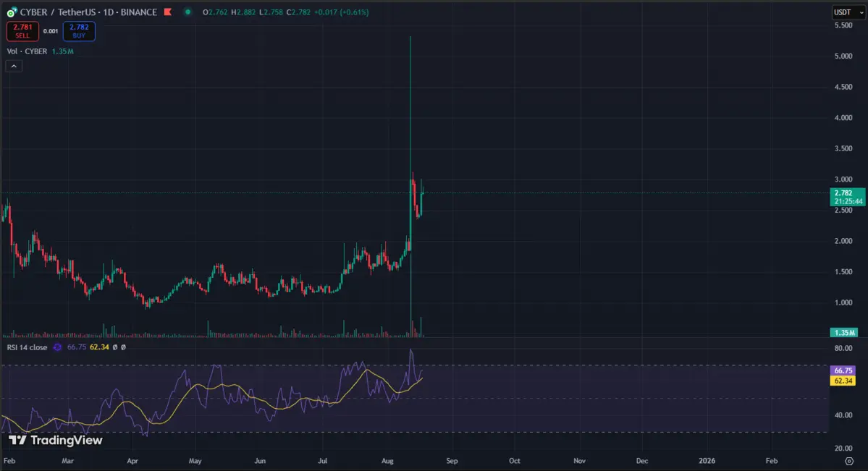Click the CYBER coin logo icon
The image size is (868, 471).
[12, 12]
